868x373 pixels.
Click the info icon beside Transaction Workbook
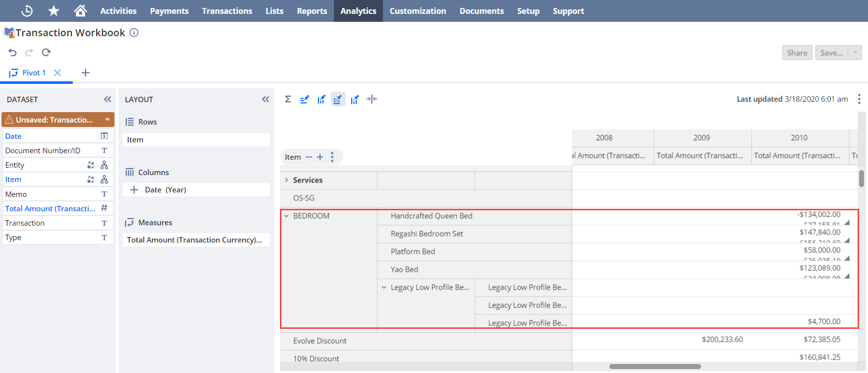[x=134, y=33]
